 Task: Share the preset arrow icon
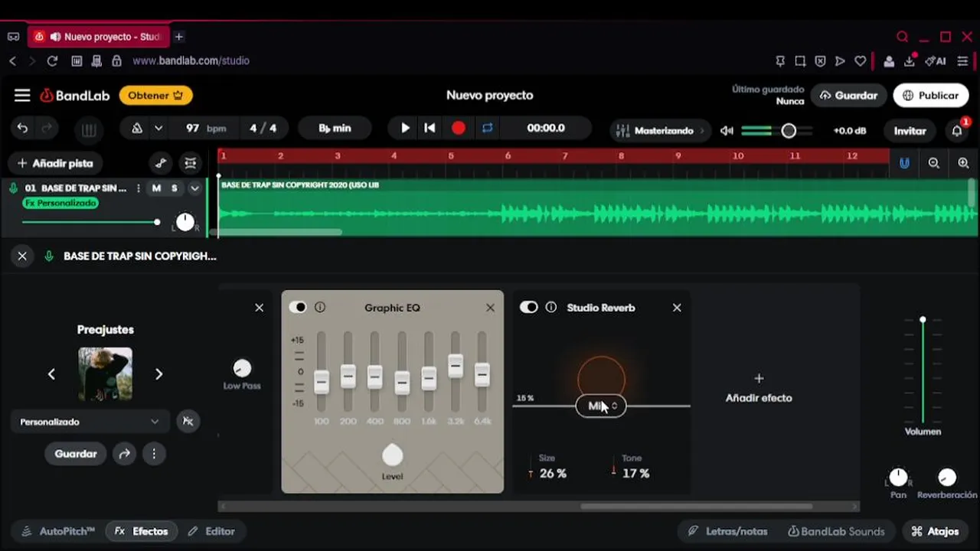click(x=124, y=454)
